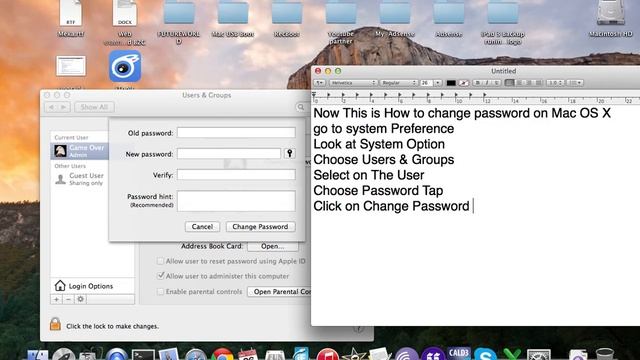Select the Macintosh HD drive icon
Screen dimensions: 640x360
[610, 13]
